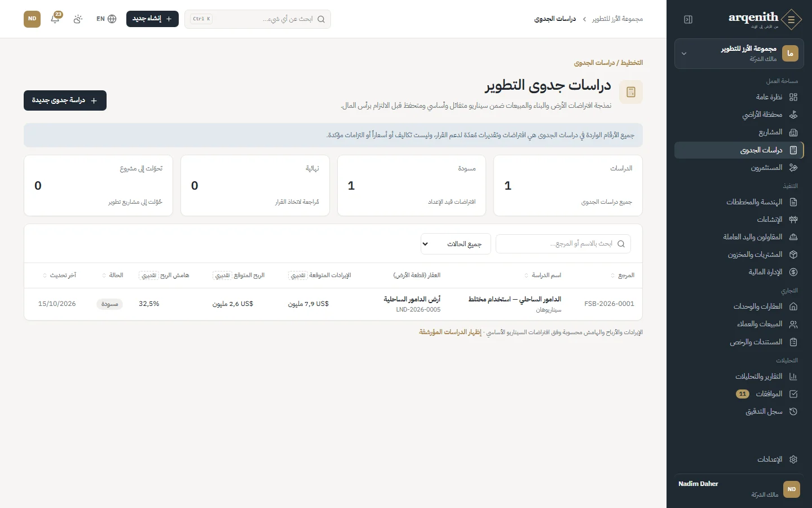Click مجموعة الأرز للتطوير breadcrumb
812x508 pixels.
(617, 19)
